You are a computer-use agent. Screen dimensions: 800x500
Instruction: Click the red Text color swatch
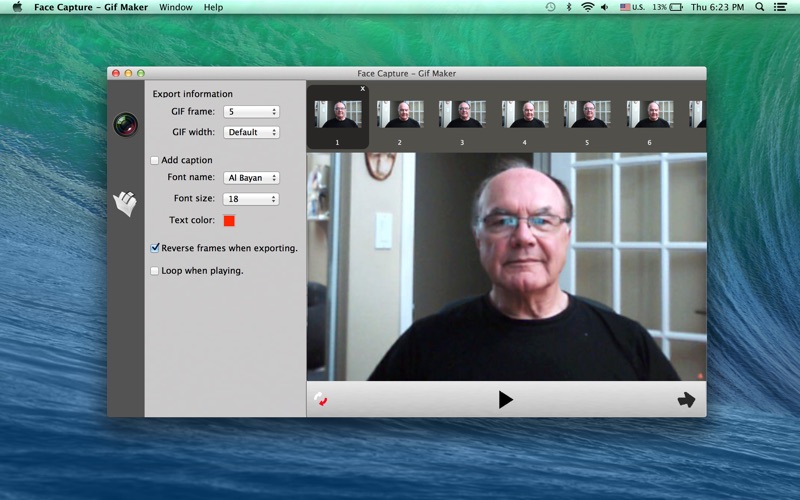click(x=229, y=220)
